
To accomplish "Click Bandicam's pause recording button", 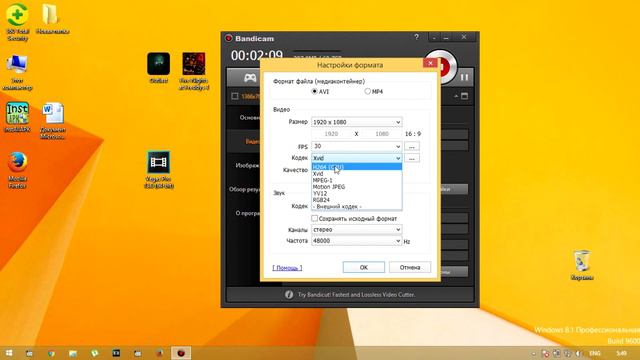I will (464, 77).
